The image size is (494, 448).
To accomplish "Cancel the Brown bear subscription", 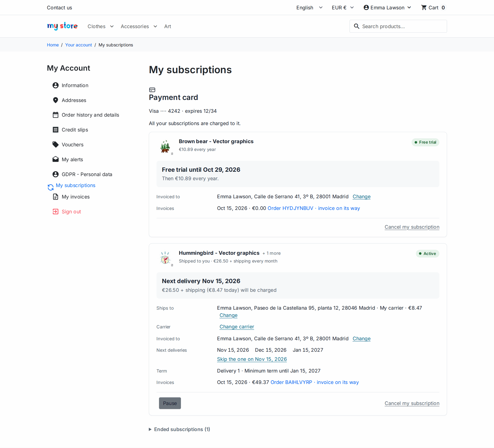I will coord(412,227).
